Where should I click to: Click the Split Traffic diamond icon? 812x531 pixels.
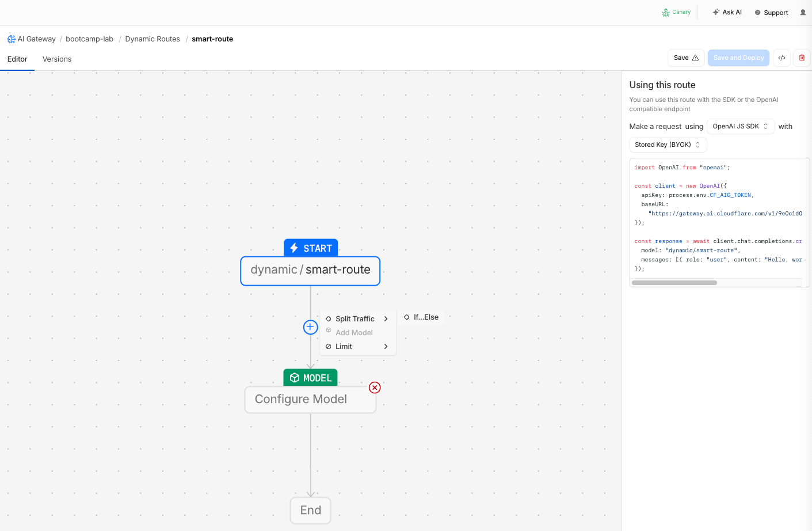(329, 318)
